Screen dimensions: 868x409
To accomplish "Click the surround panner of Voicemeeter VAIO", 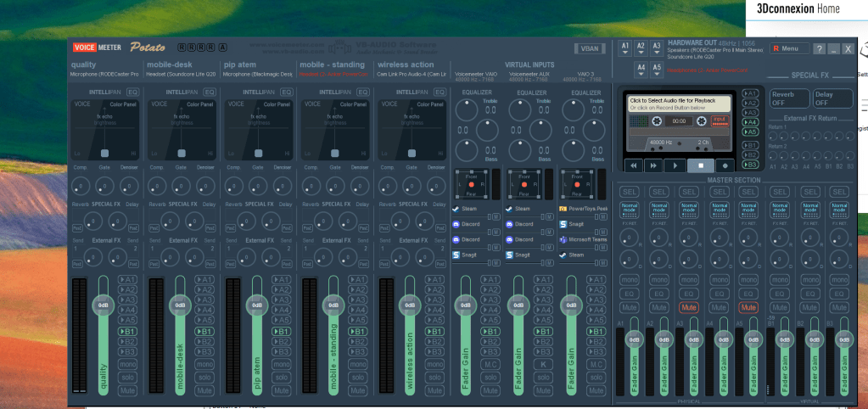I will [471, 184].
